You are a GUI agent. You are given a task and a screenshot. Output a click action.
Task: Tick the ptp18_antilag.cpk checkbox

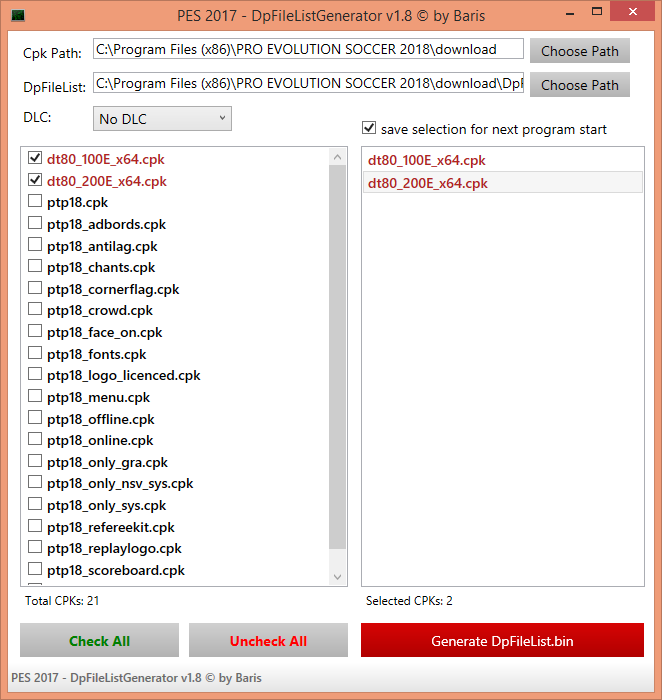(35, 245)
